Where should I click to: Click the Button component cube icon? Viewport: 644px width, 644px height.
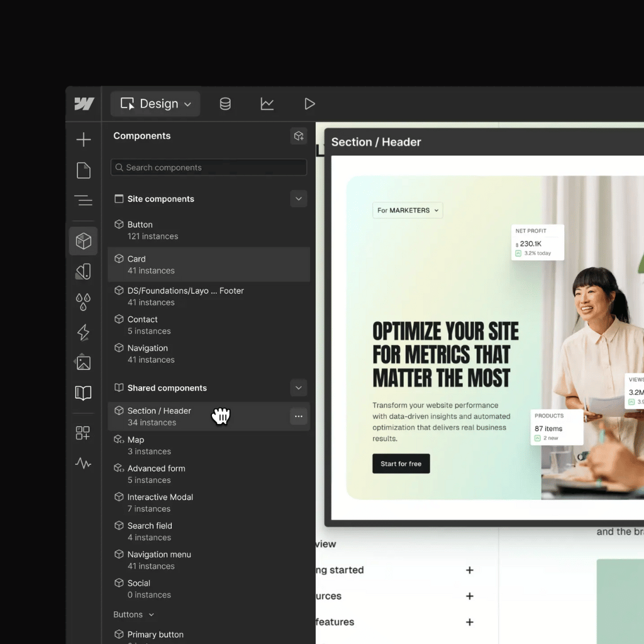119,225
